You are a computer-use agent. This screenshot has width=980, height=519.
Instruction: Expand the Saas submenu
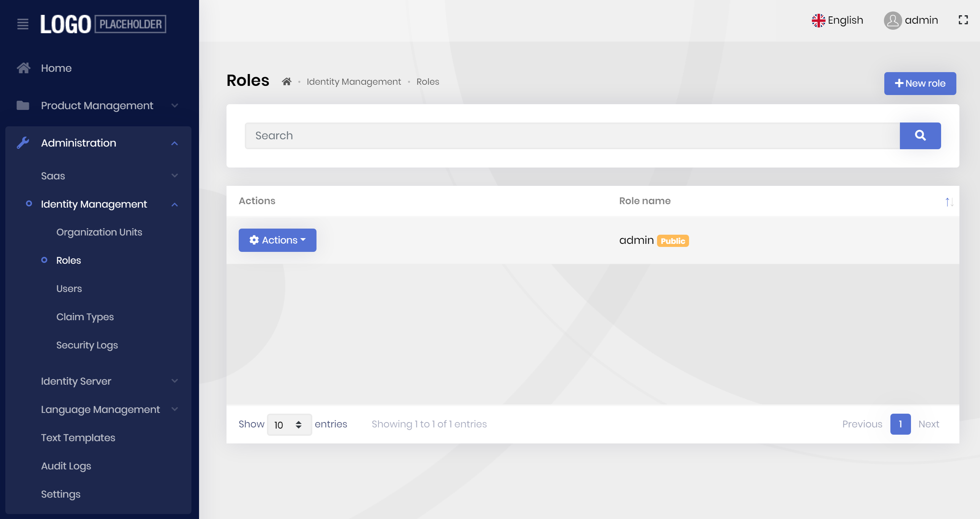175,176
